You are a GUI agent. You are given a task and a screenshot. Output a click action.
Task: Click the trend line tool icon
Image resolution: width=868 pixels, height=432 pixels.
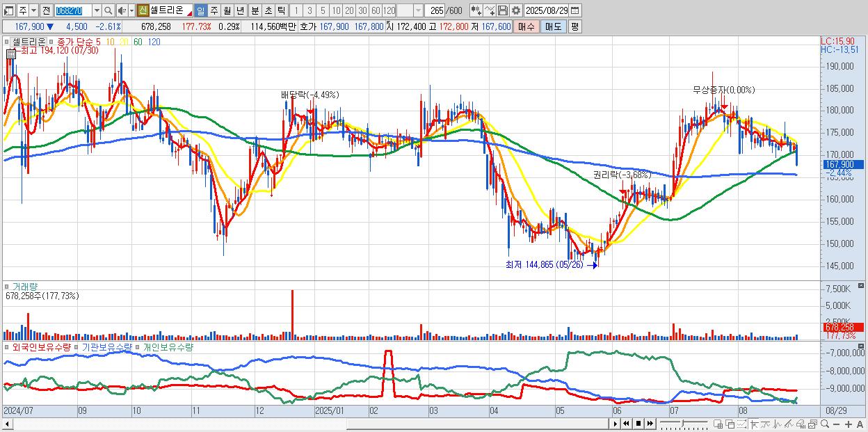click(x=766, y=424)
